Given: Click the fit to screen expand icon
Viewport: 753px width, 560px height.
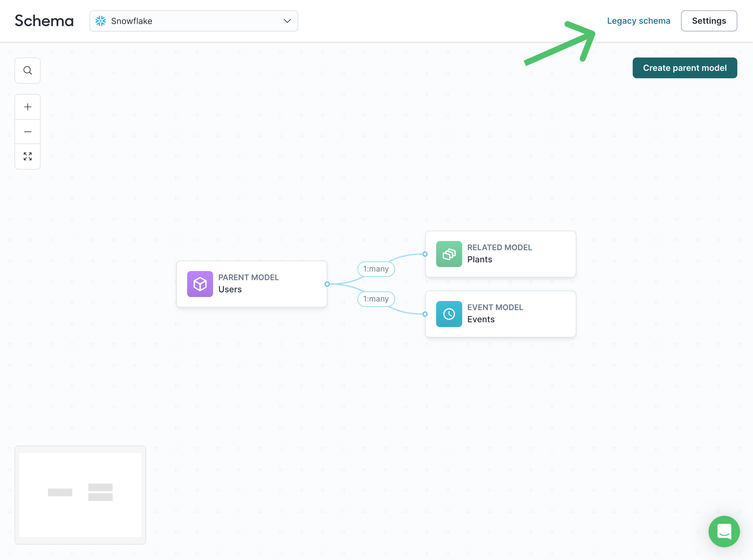Looking at the screenshot, I should point(27,157).
